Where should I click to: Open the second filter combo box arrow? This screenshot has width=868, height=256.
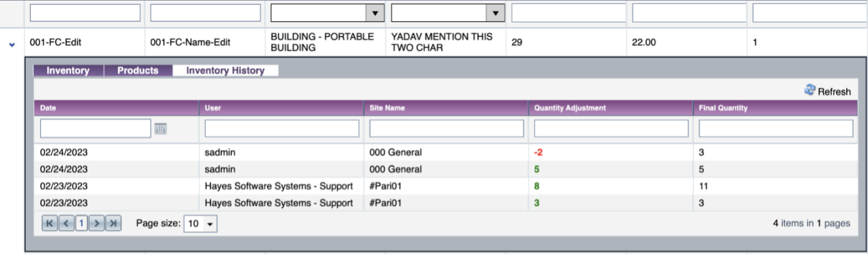[x=496, y=13]
